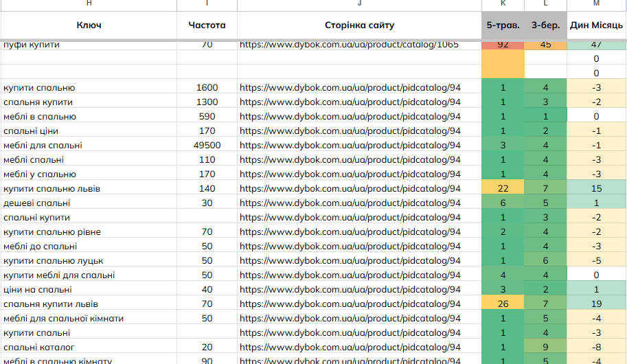This screenshot has height=364, width=627.
Task: Select the 'Частота' header cell
Action: (207, 25)
